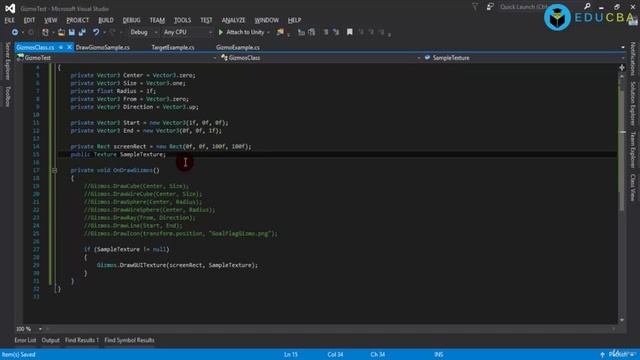
Task: Open the TEST menu
Action: [x=206, y=20]
